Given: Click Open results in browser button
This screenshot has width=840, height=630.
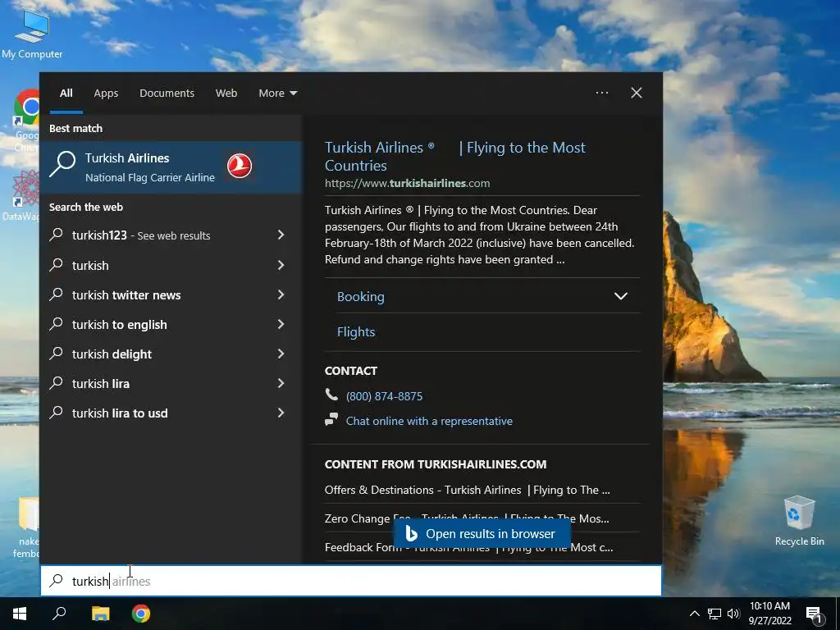Looking at the screenshot, I should coord(482,533).
